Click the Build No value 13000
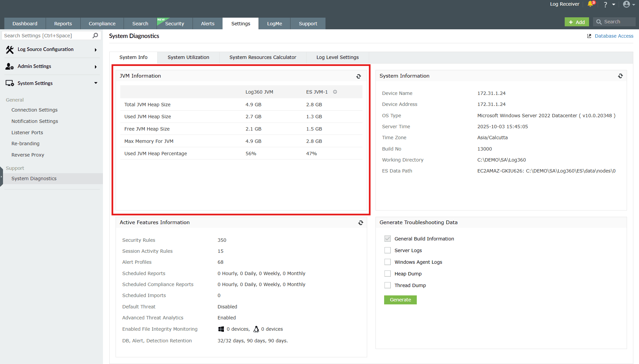This screenshot has height=364, width=639. [485, 149]
